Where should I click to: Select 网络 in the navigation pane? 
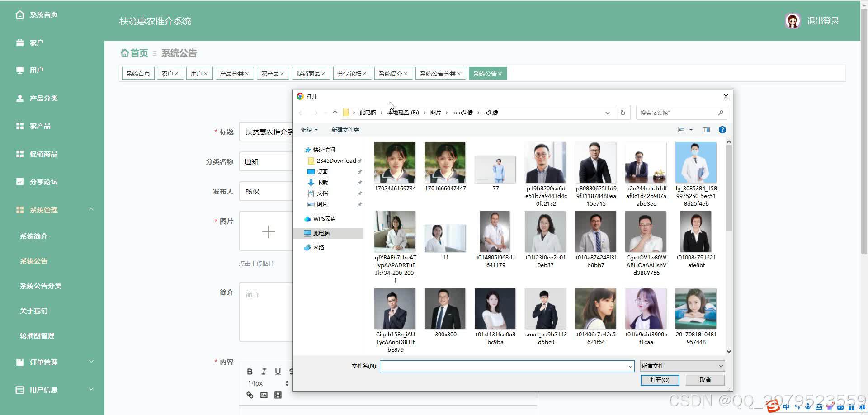tap(318, 247)
